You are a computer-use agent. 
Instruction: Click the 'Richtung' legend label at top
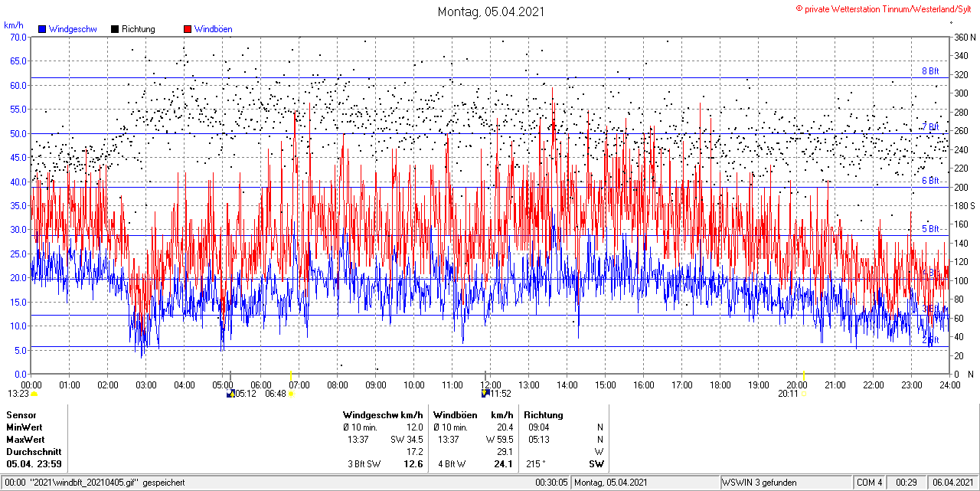pos(139,29)
